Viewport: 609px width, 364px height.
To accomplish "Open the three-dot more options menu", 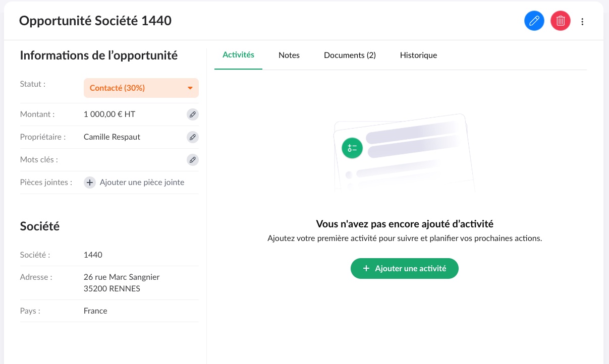I will point(583,22).
